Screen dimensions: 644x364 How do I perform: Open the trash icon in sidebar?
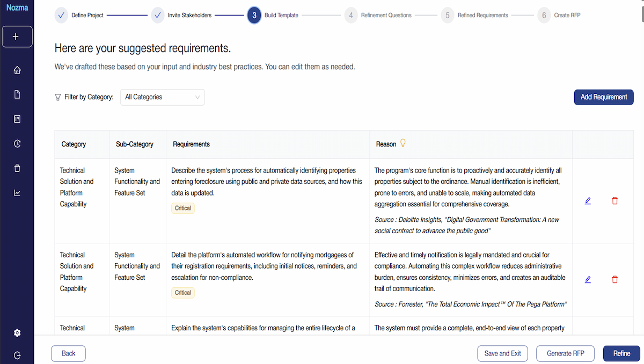click(x=17, y=168)
